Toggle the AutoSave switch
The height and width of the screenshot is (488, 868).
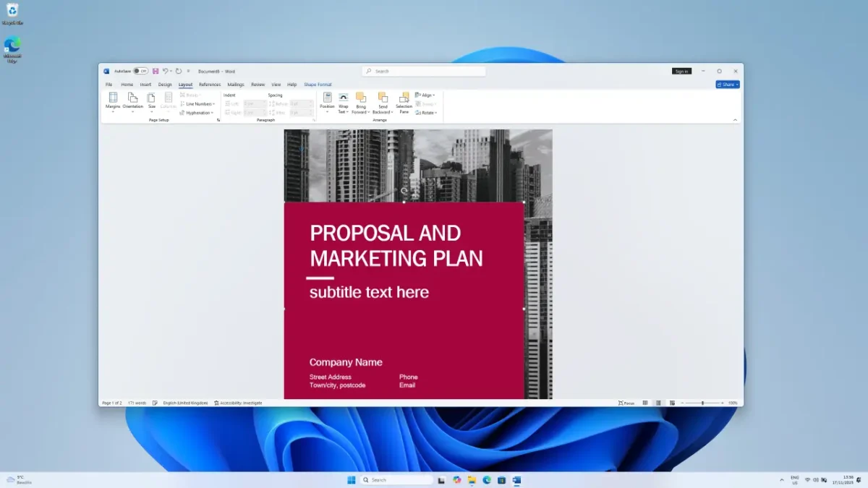coord(140,71)
